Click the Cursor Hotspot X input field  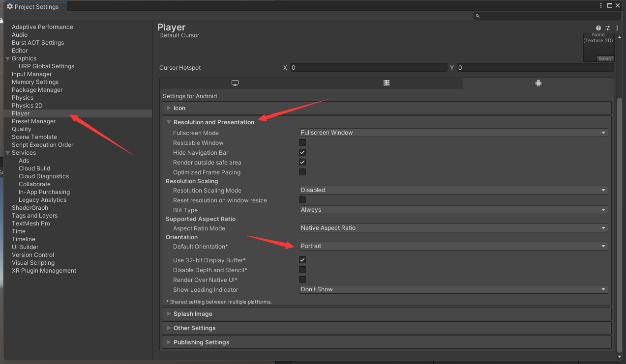(x=368, y=68)
